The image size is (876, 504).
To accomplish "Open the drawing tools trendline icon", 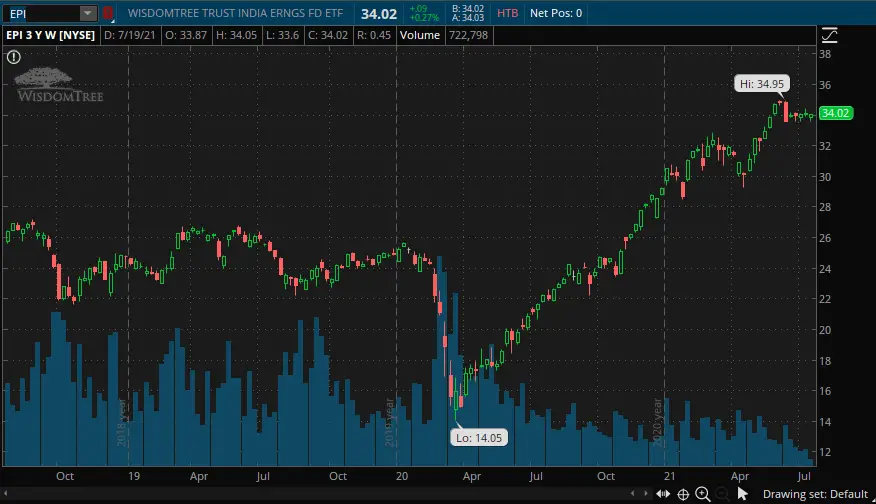I will 830,35.
